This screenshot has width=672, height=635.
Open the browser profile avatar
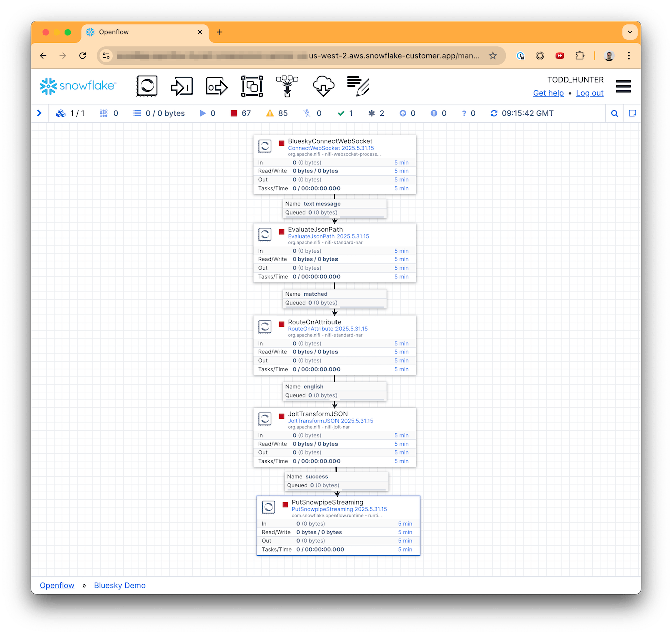click(609, 56)
